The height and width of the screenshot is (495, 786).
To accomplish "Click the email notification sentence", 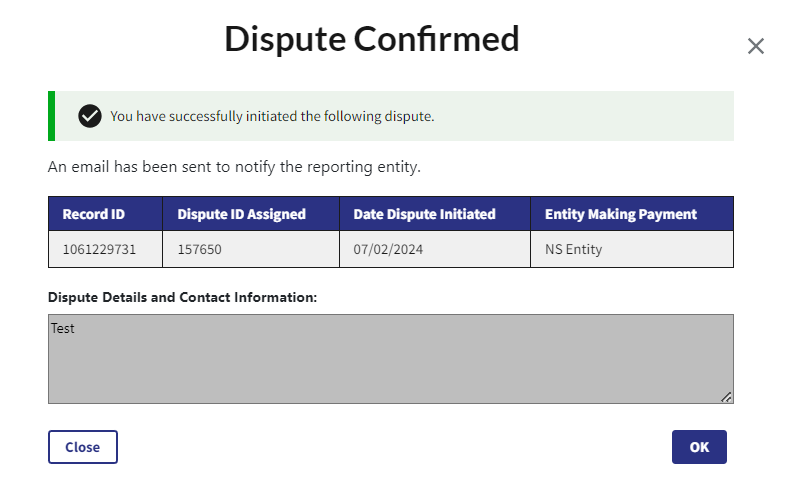I will [x=234, y=167].
